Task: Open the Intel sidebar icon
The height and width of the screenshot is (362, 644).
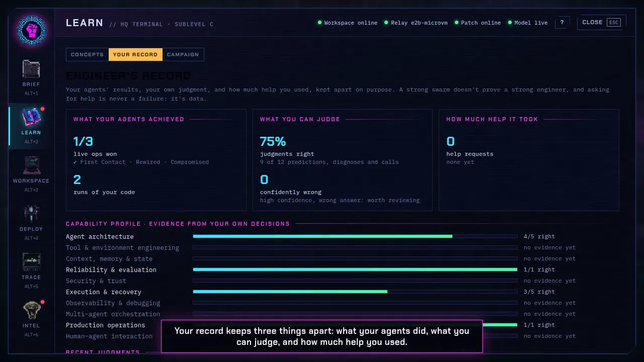Action: click(x=31, y=311)
